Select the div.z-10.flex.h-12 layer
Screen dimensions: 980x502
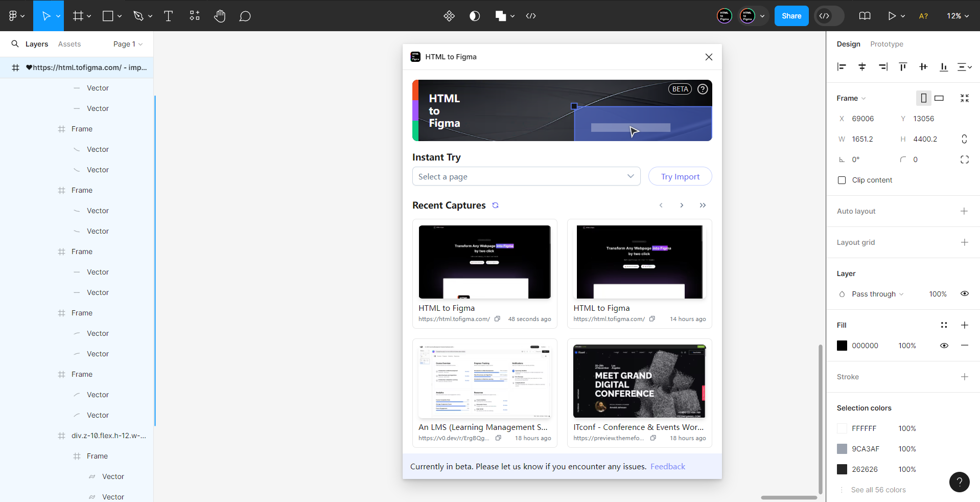click(x=108, y=436)
